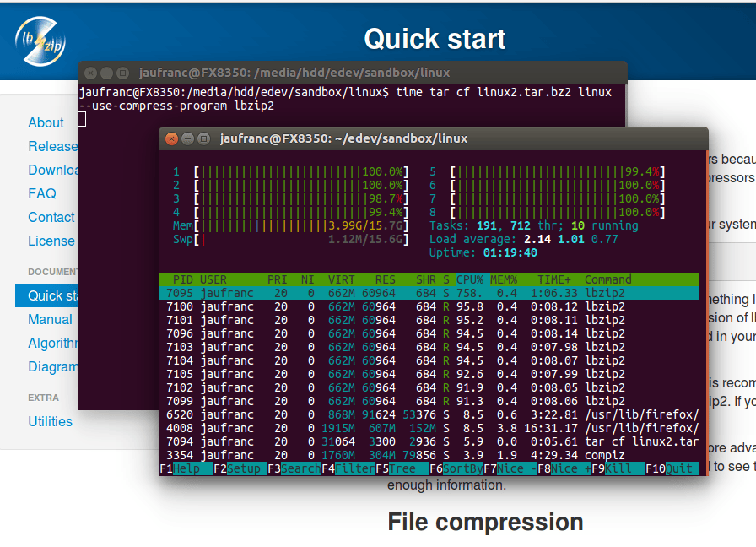Screen dimensions: 756x547
Task: Maximize the background tar terminal window
Action: (123, 73)
